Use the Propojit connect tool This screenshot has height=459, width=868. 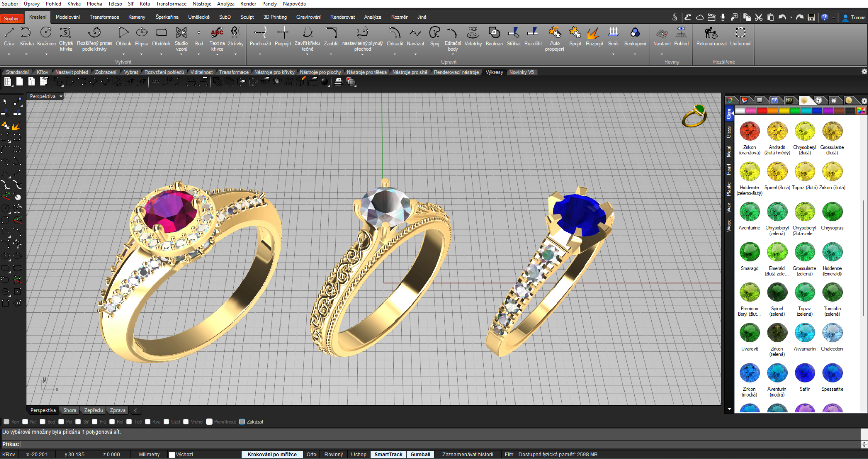pyautogui.click(x=283, y=36)
